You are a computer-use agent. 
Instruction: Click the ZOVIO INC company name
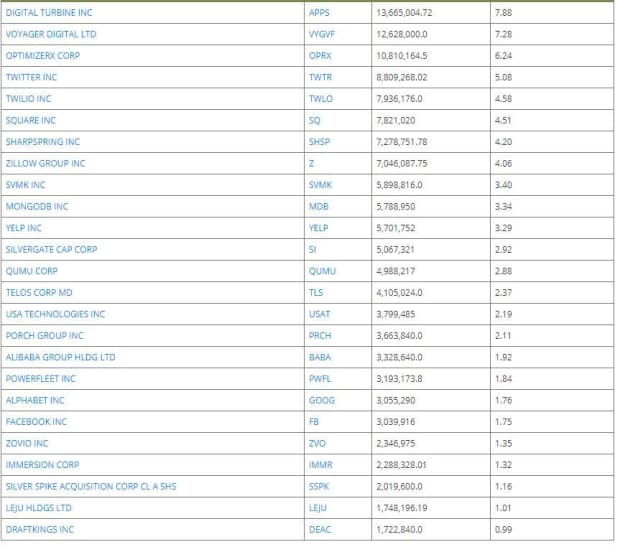[x=27, y=444]
